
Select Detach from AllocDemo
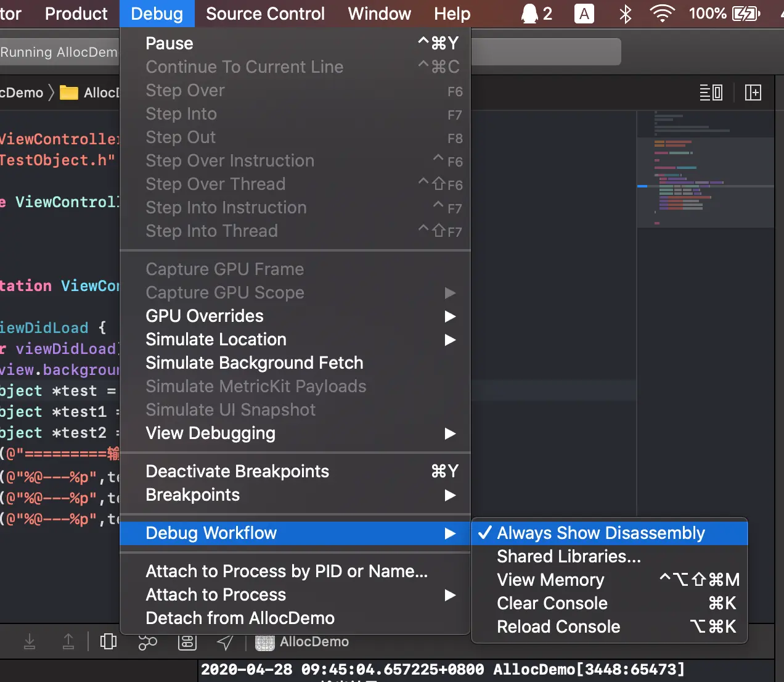(x=295, y=618)
